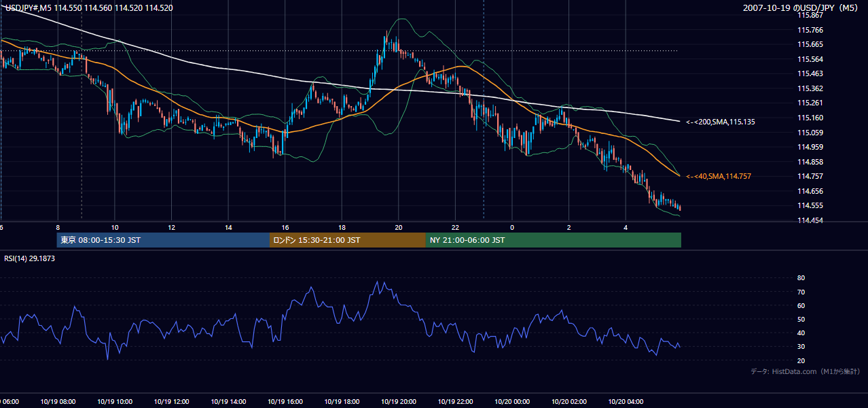Click price level 115.160 on axis

click(809, 118)
